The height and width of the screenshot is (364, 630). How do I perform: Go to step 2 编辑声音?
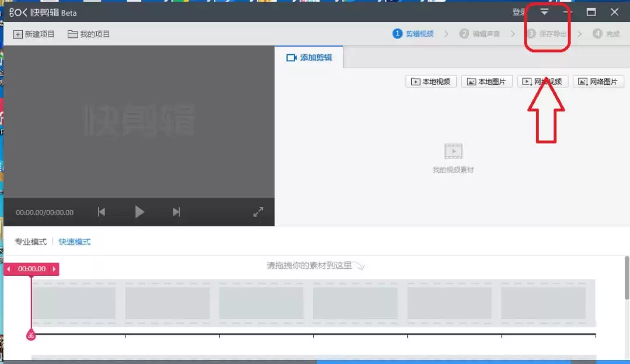[x=480, y=34]
